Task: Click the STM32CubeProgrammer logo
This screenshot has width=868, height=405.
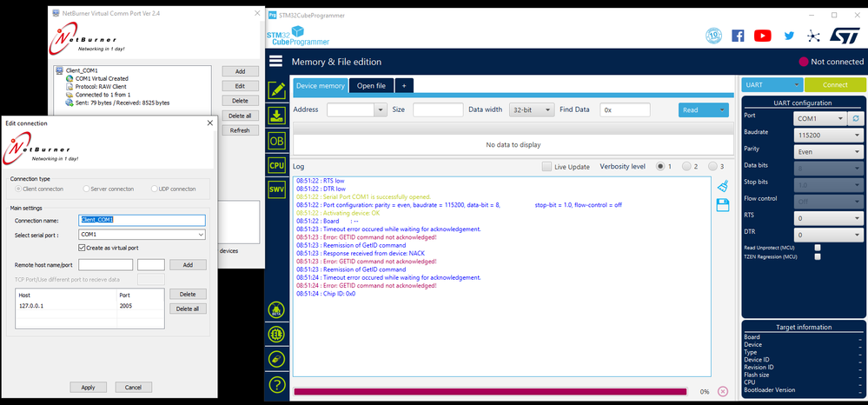Action: click(298, 36)
